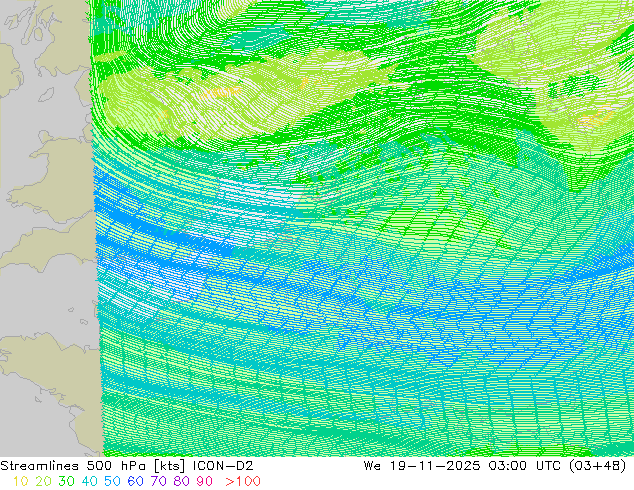Click legend value '50' in light blue
634x490 pixels.
tap(112, 481)
